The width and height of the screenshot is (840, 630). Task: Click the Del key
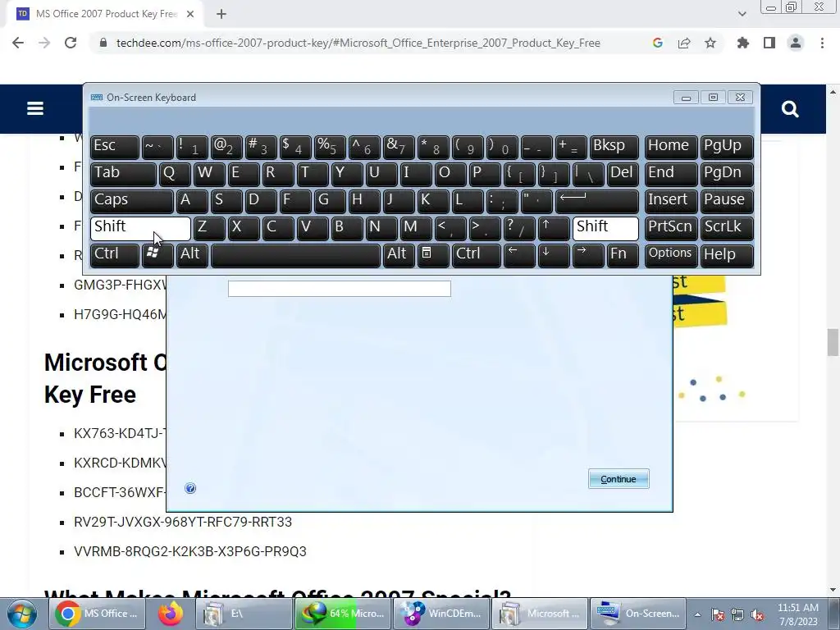point(623,175)
